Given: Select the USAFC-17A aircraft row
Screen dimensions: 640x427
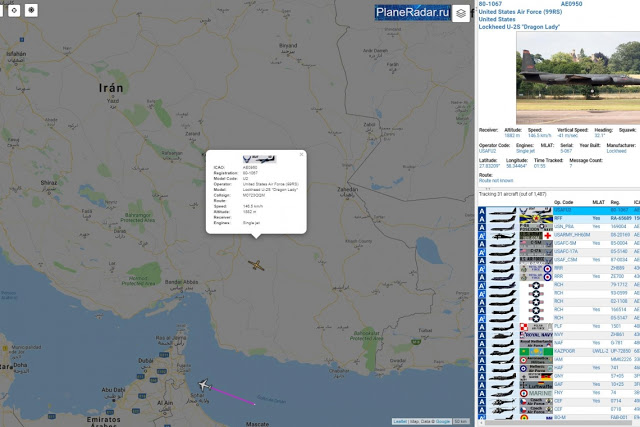Looking at the screenshot, I should coord(559,252).
